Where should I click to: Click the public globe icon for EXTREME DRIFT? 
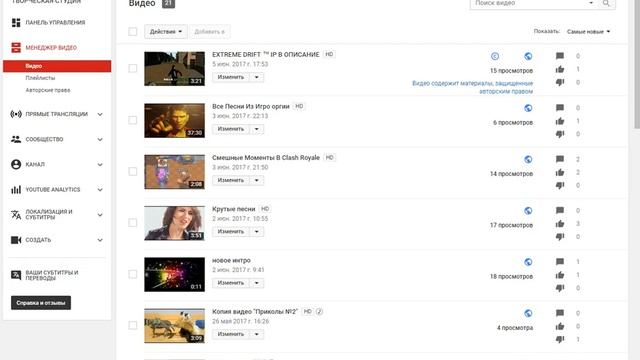point(528,56)
